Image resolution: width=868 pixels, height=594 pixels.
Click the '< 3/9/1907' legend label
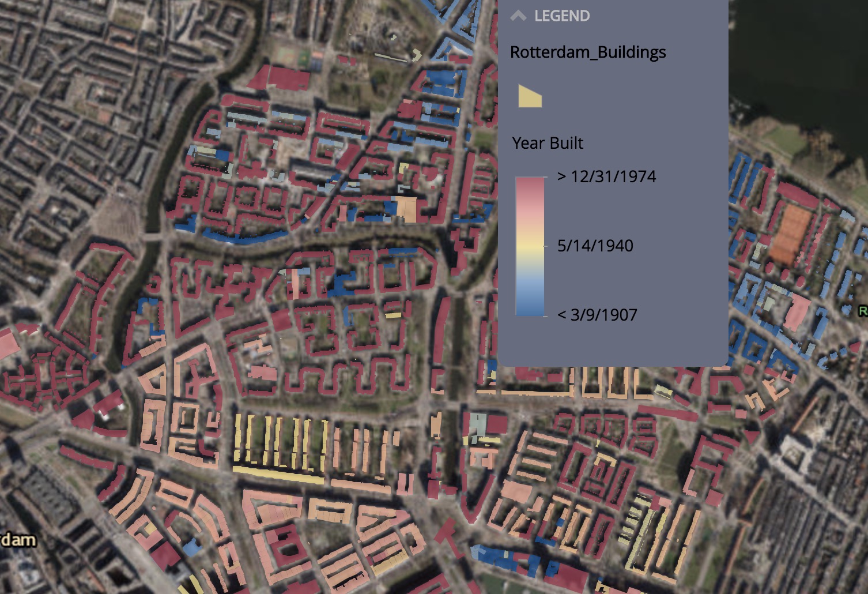coord(597,315)
